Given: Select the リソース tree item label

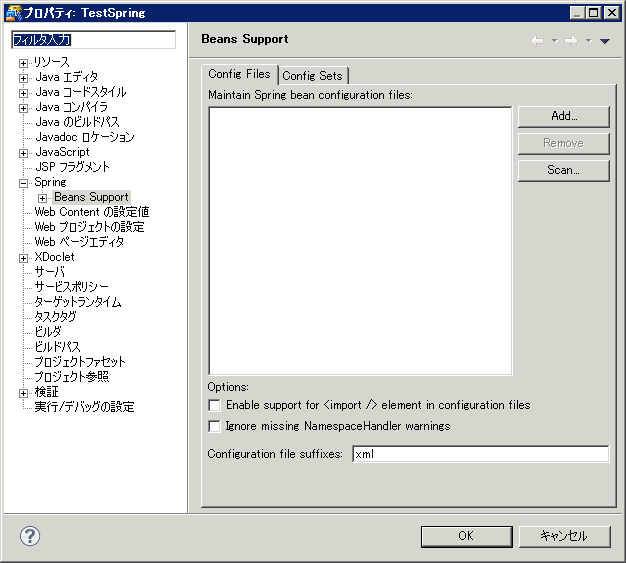Looking at the screenshot, I should pos(52,62).
